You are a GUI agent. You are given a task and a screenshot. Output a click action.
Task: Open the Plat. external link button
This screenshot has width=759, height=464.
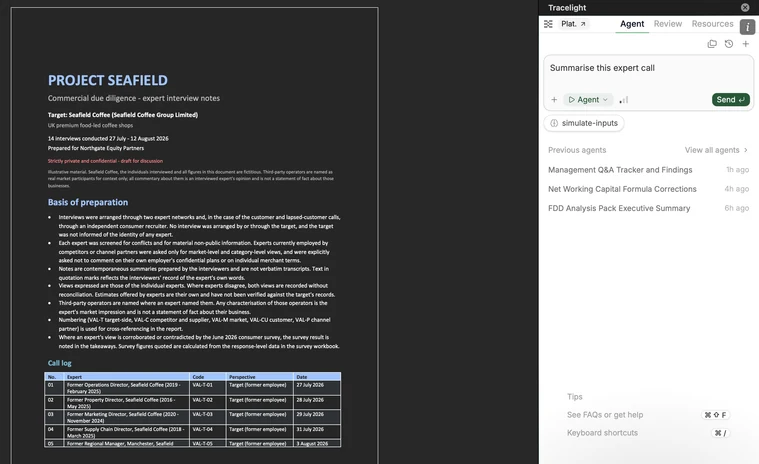click(573, 24)
